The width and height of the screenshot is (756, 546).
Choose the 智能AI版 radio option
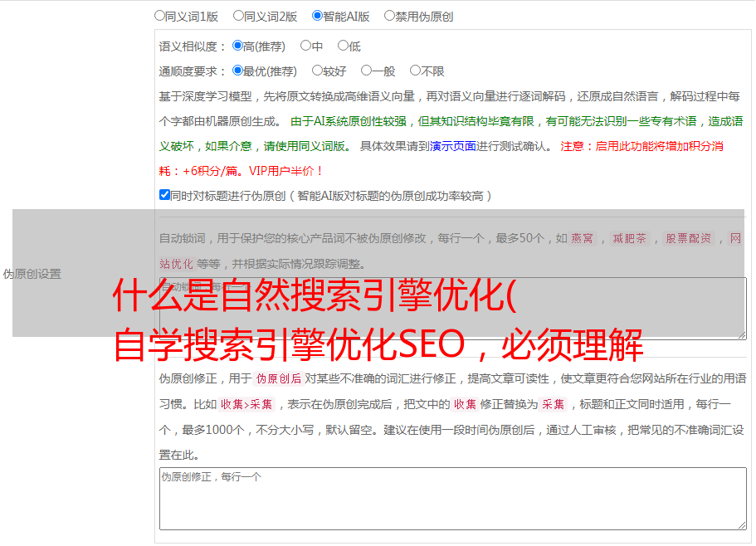point(317,16)
